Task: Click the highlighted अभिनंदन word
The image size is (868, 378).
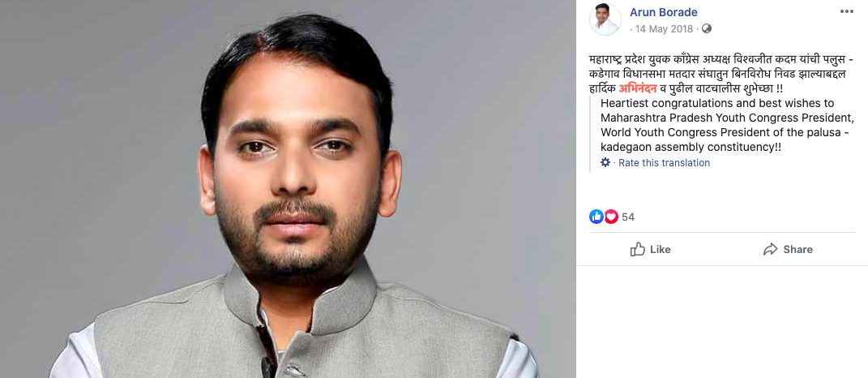Action: click(639, 88)
